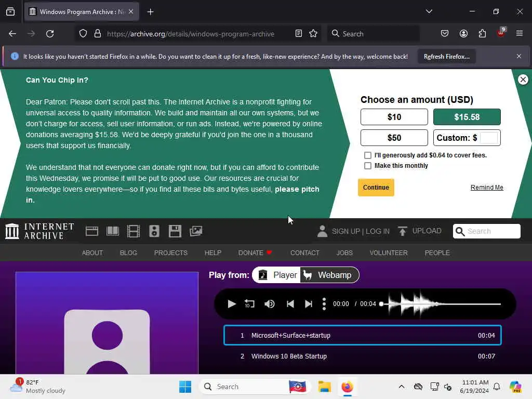Open the Internet Archive texts (book) icon

[113, 231]
